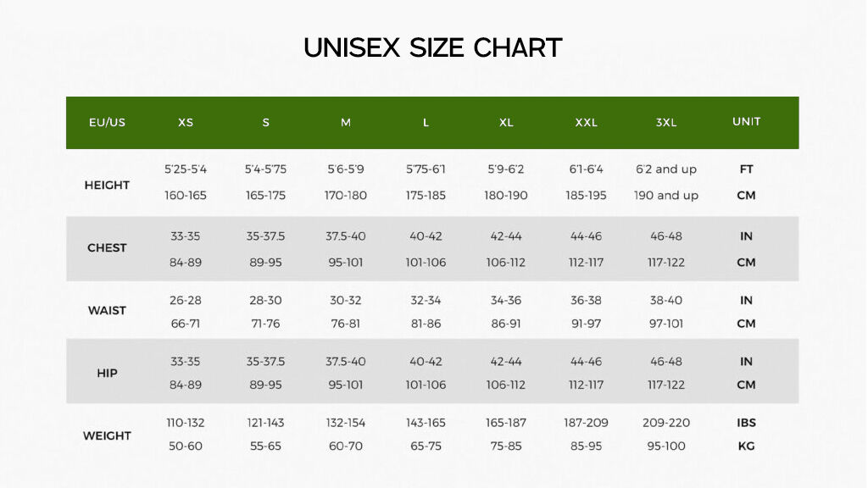Select the HIP row label
The height and width of the screenshot is (488, 868).
(x=107, y=373)
